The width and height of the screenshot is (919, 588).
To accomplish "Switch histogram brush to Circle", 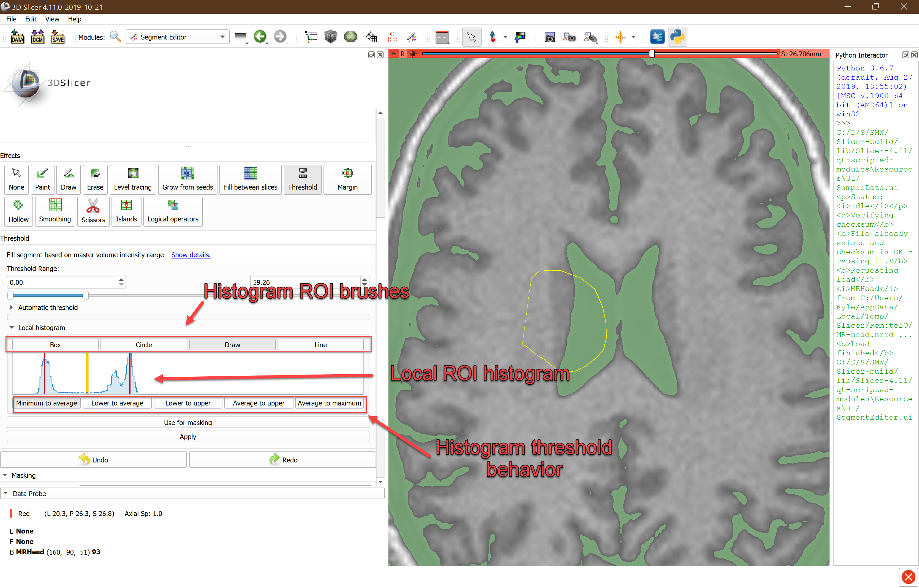I will click(144, 345).
